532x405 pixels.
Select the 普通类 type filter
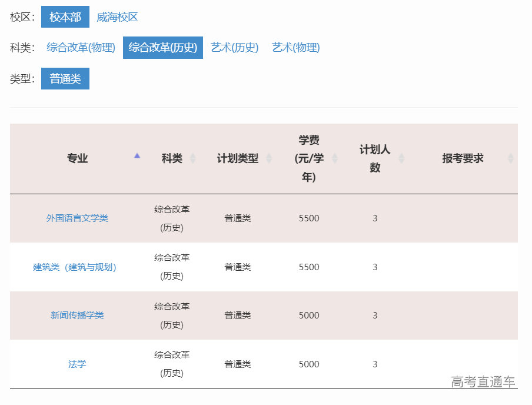tap(65, 79)
